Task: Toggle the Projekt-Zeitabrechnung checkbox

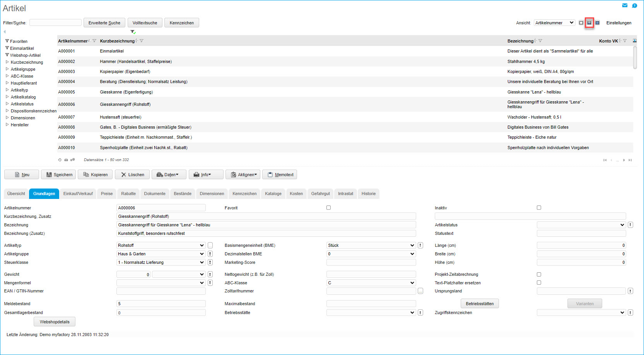Action: click(539, 274)
